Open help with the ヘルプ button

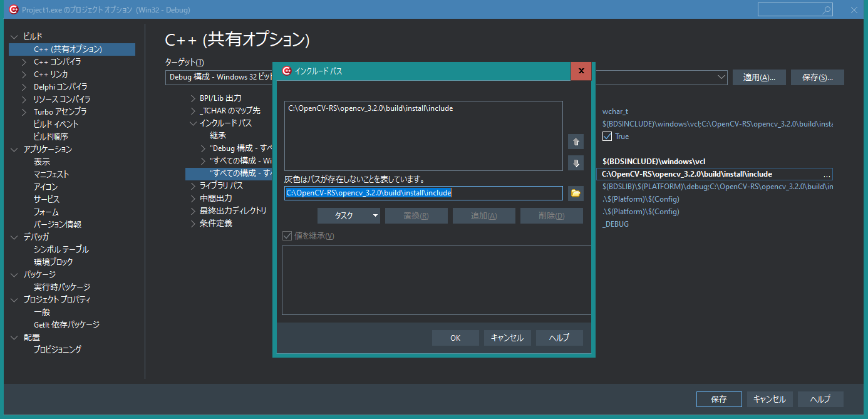point(559,338)
